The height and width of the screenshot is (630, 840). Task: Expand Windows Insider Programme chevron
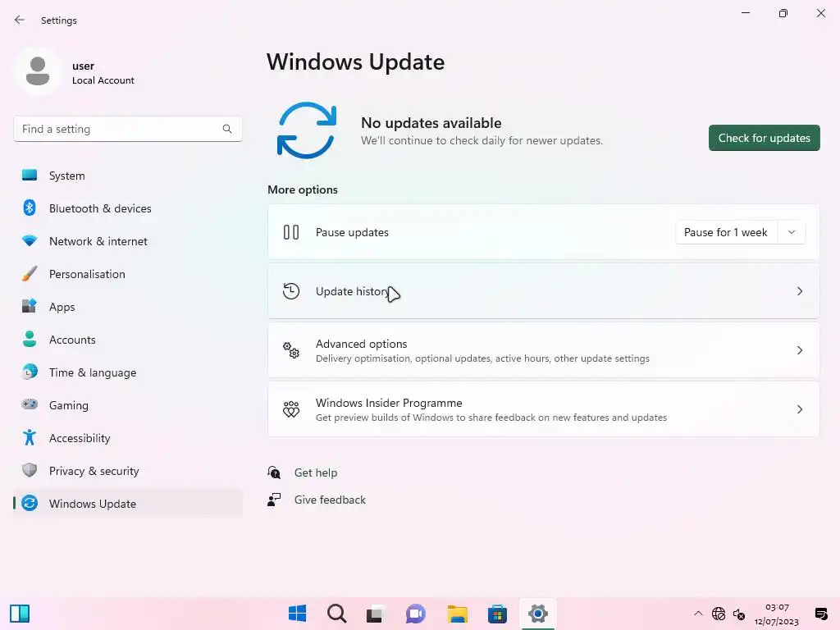point(800,409)
